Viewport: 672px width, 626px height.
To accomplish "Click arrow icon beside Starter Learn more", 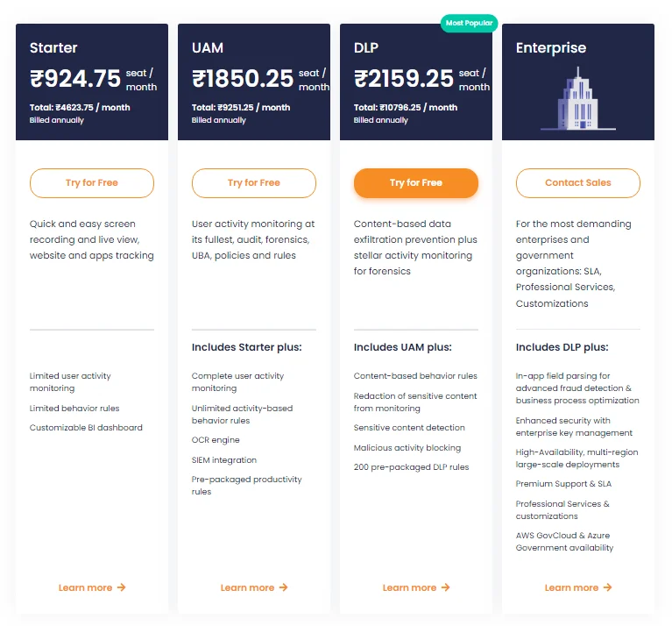I will 121,587.
